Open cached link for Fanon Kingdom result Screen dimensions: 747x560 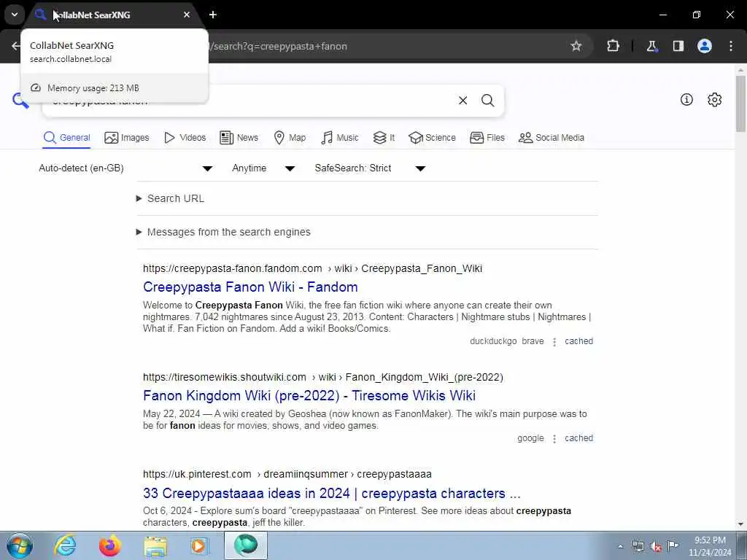coord(578,438)
